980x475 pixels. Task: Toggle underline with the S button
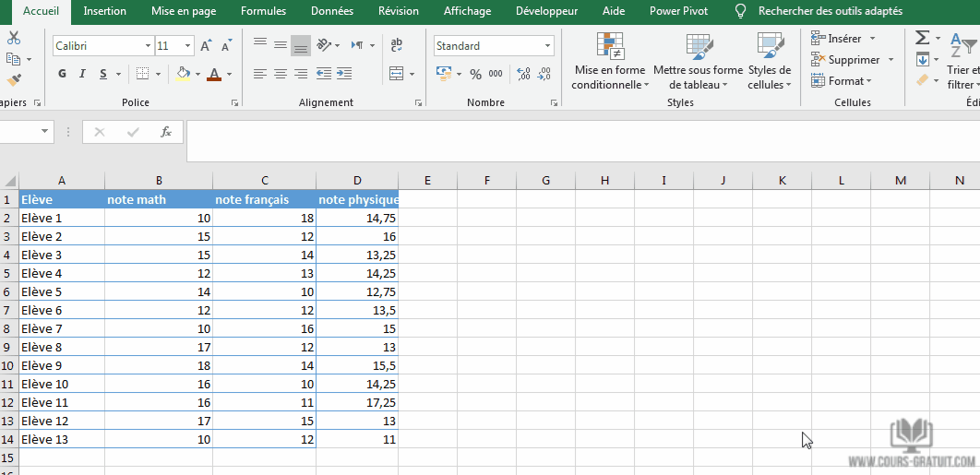tap(102, 74)
